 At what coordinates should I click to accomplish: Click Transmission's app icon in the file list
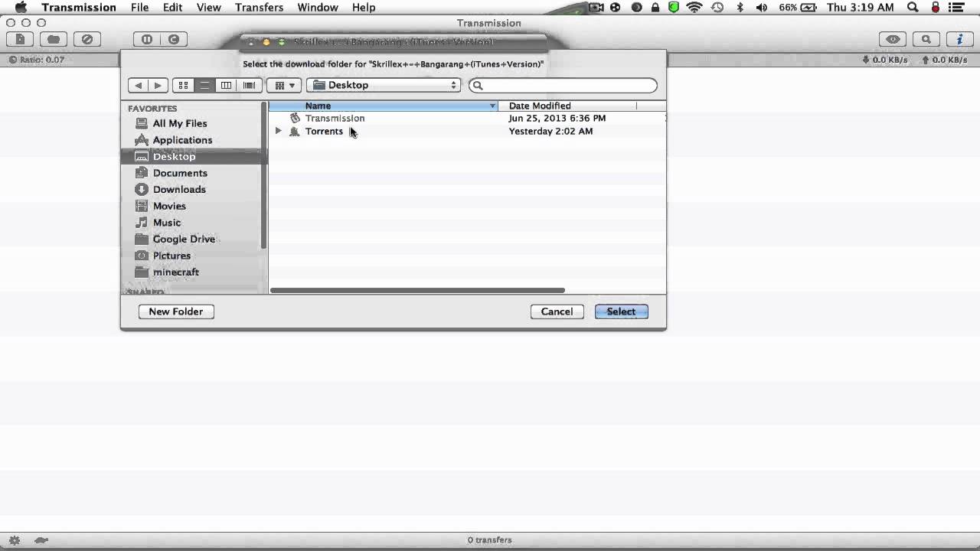pyautogui.click(x=295, y=119)
